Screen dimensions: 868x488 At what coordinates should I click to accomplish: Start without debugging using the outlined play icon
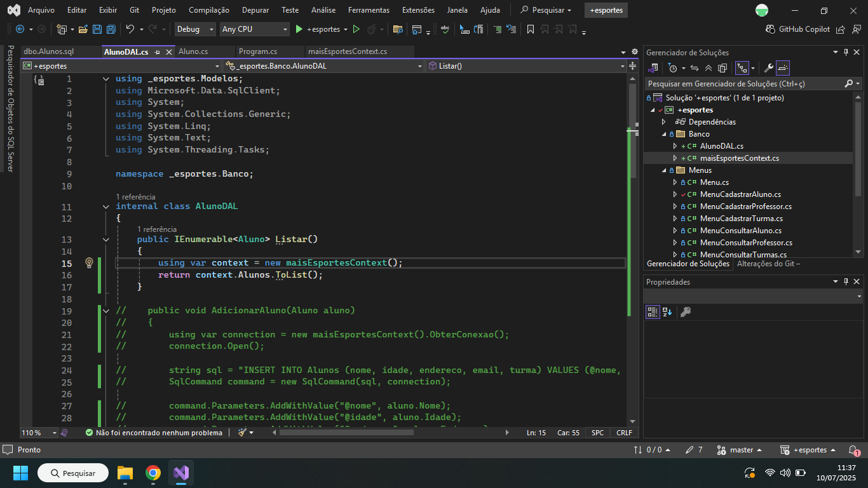click(x=356, y=29)
